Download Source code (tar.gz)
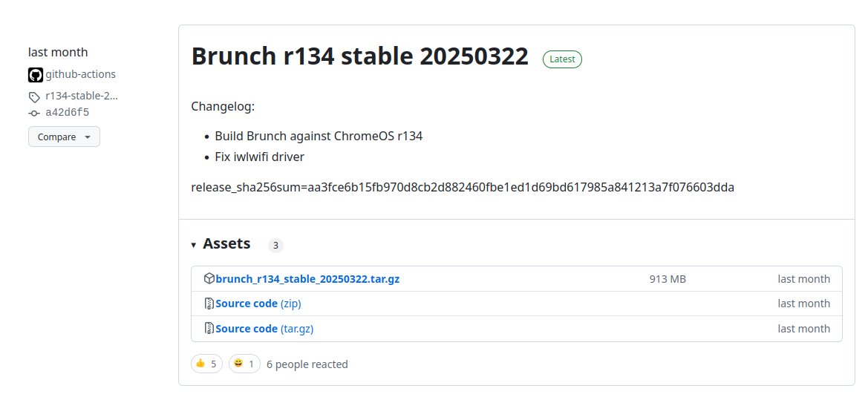Screen dimensions: 868x400 [x=264, y=329]
